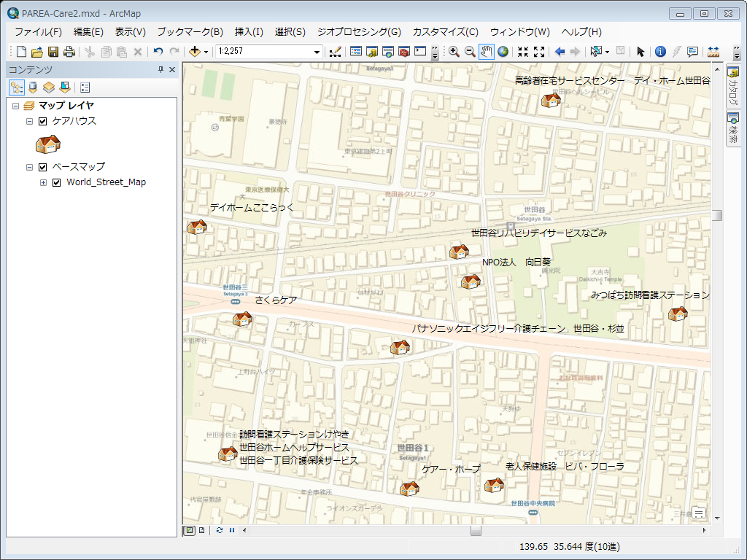This screenshot has width=747, height=560.
Task: Open the ArcToolbox window
Action: pos(404,52)
